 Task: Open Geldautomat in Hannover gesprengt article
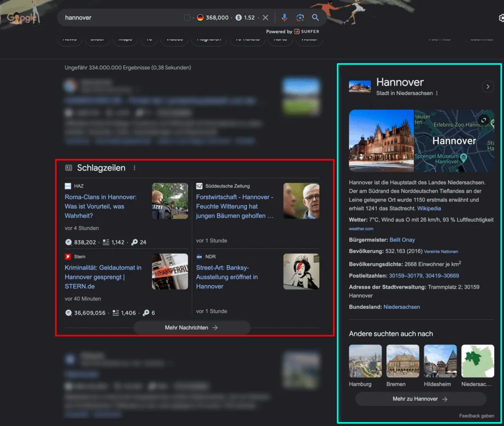coord(103,277)
